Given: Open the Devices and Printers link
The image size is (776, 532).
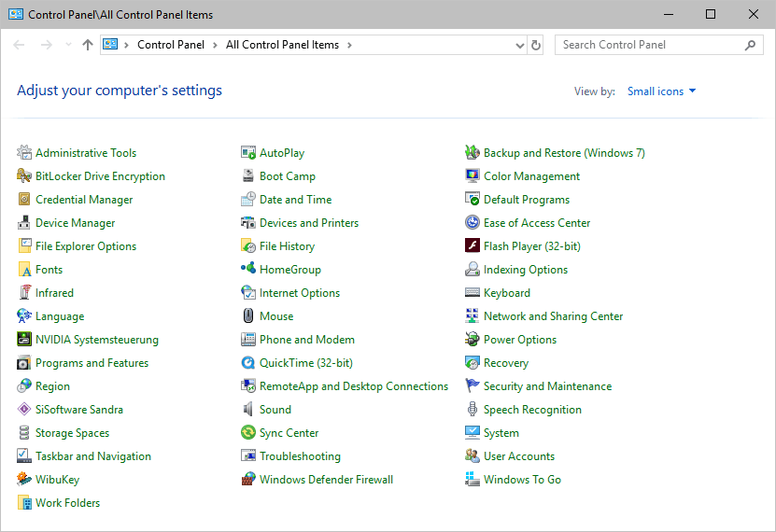Looking at the screenshot, I should (309, 223).
